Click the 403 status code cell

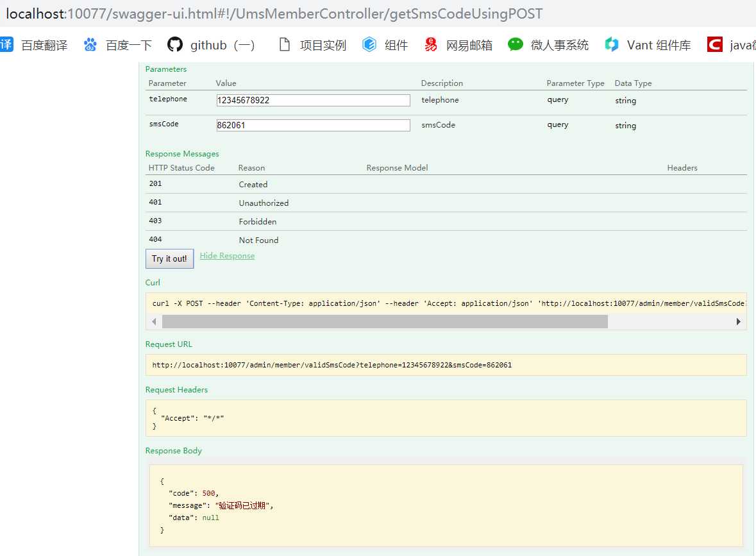155,221
